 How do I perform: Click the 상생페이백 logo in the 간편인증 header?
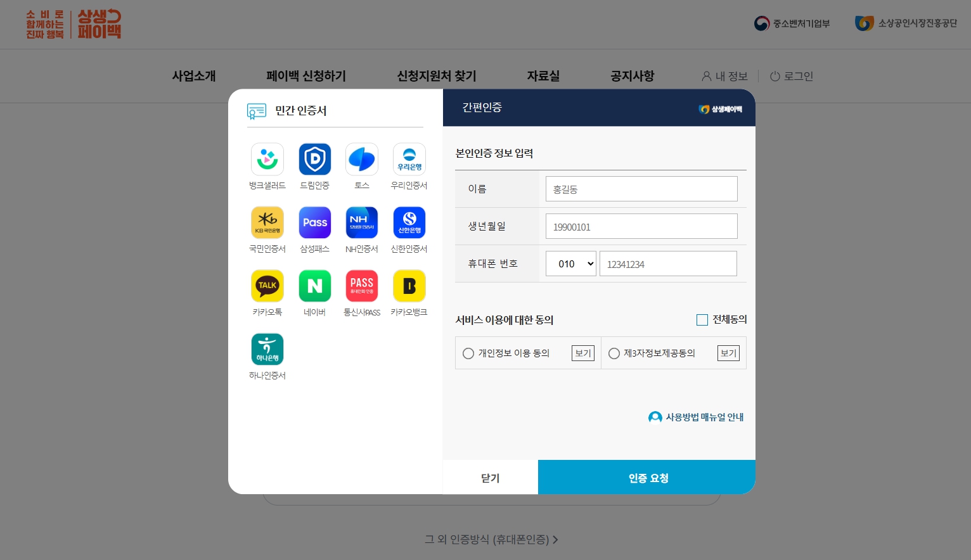point(721,109)
